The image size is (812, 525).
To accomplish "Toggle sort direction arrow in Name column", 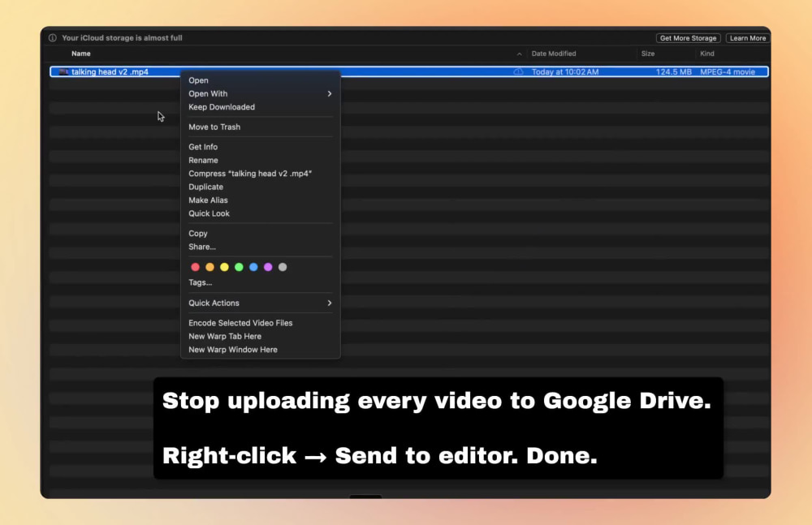I will pyautogui.click(x=519, y=54).
